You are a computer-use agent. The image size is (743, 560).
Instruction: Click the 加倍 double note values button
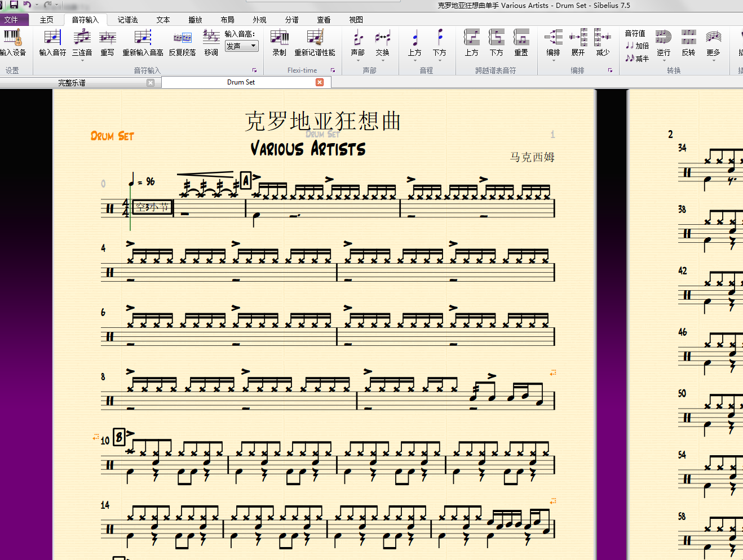click(637, 46)
